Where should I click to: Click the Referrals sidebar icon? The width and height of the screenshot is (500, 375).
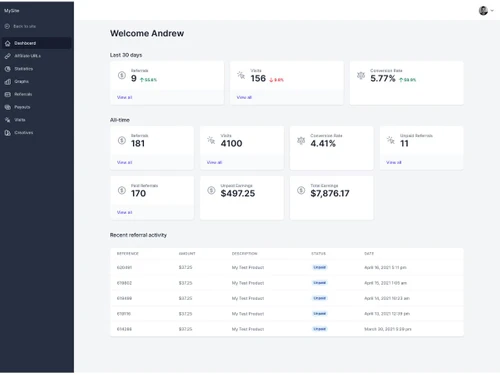coord(7,94)
